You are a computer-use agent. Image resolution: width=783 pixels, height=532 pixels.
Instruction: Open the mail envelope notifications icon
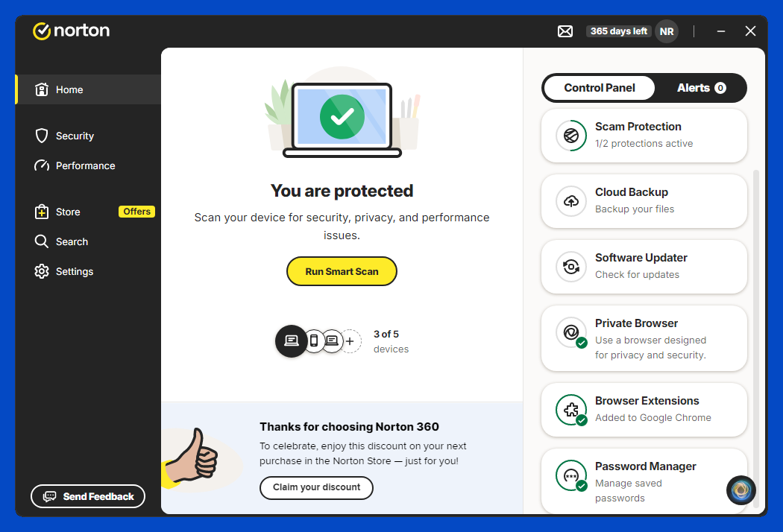pyautogui.click(x=565, y=31)
